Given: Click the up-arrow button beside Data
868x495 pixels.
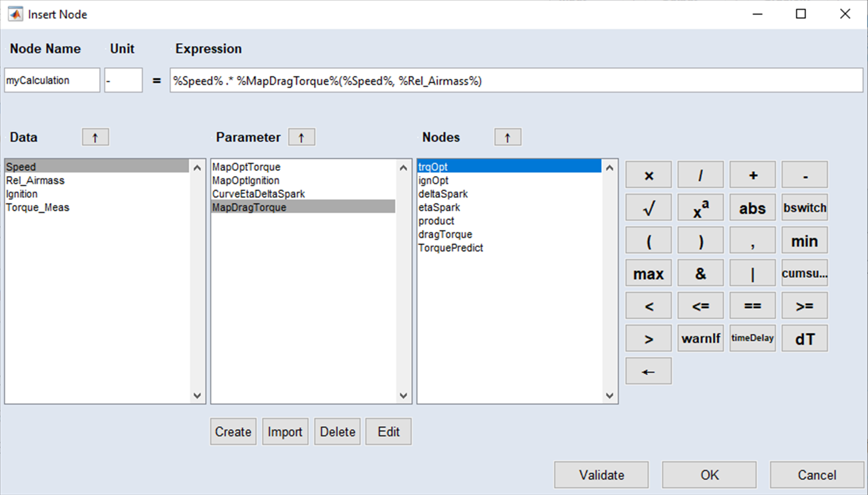Looking at the screenshot, I should click(x=96, y=137).
